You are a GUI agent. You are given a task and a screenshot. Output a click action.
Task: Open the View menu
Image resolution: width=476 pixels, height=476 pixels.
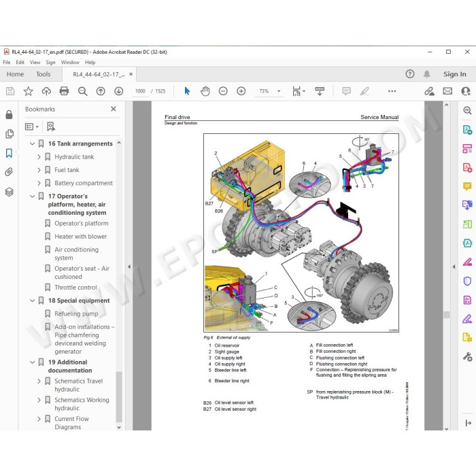[x=35, y=63]
